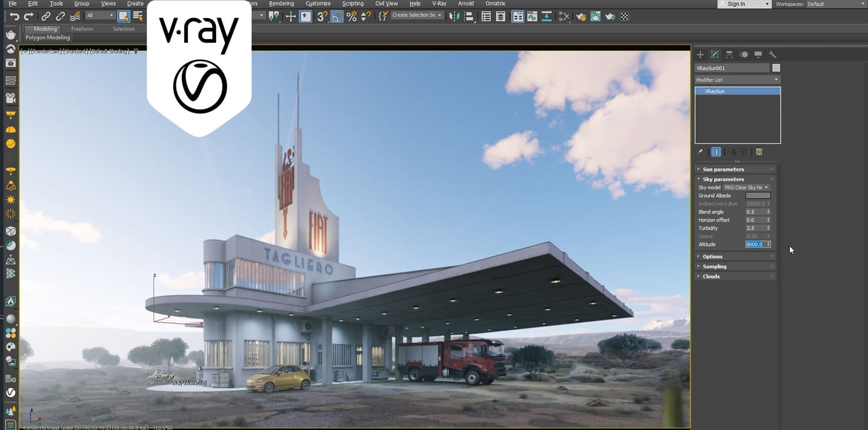Open the Modifier List dropdown
Image resolution: width=868 pixels, height=430 pixels.
738,80
